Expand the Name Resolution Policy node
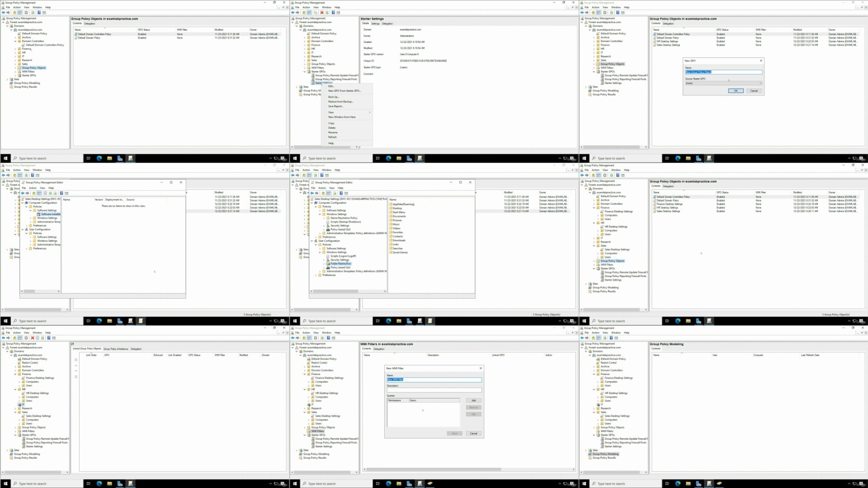This screenshot has width=868, height=488. (x=324, y=218)
